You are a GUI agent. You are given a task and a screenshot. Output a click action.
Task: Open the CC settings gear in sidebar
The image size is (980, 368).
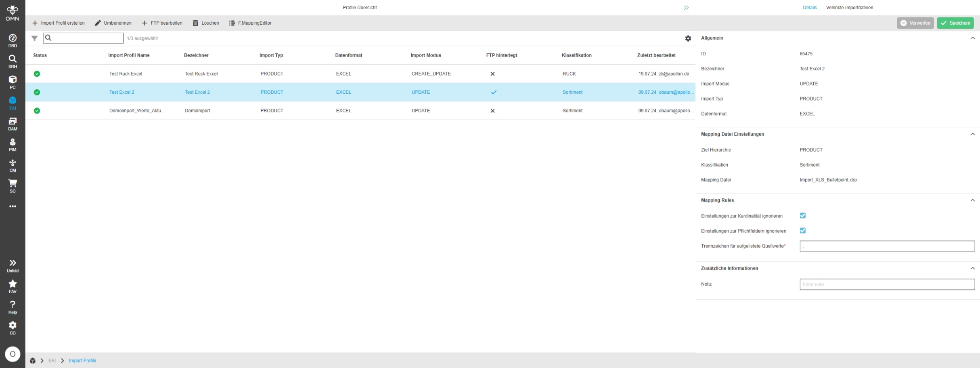13,328
